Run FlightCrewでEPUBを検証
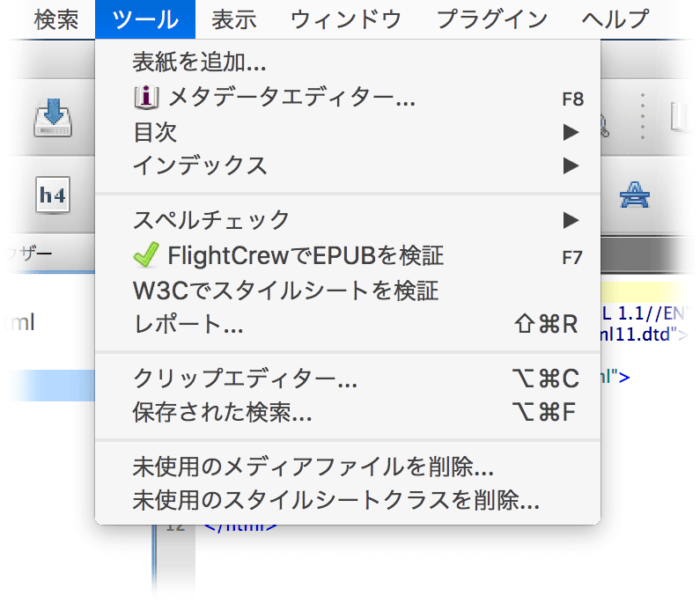This screenshot has width=700, height=603. pyautogui.click(x=348, y=256)
